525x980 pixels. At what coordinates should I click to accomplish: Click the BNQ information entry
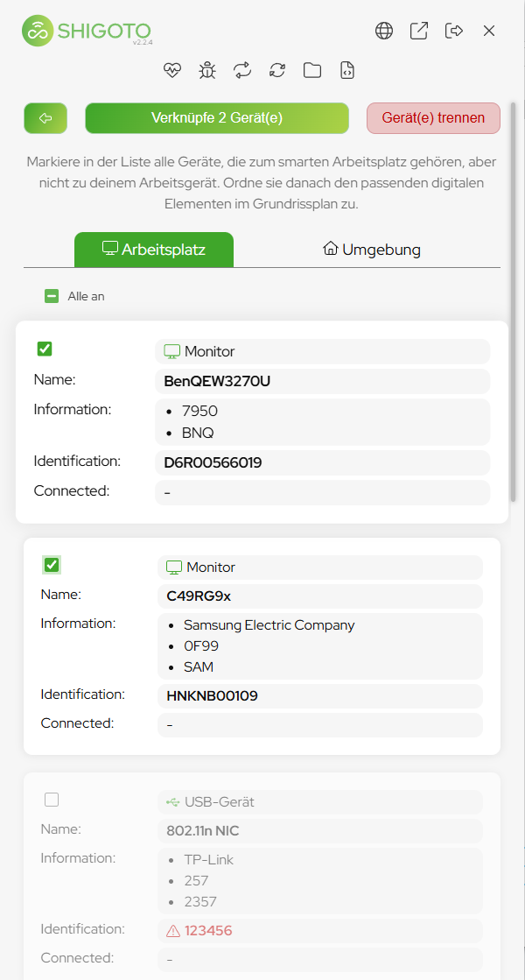pyautogui.click(x=198, y=432)
